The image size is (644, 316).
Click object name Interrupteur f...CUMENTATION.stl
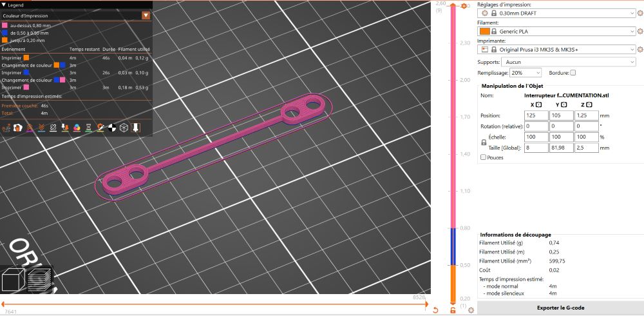(566, 95)
